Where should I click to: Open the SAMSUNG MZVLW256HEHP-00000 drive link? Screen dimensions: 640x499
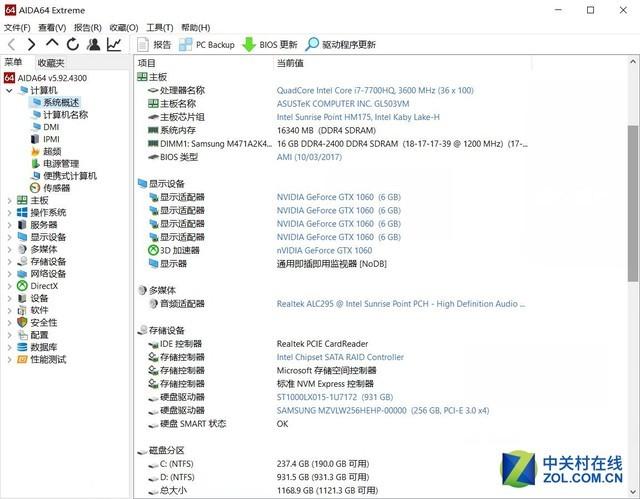pyautogui.click(x=382, y=410)
